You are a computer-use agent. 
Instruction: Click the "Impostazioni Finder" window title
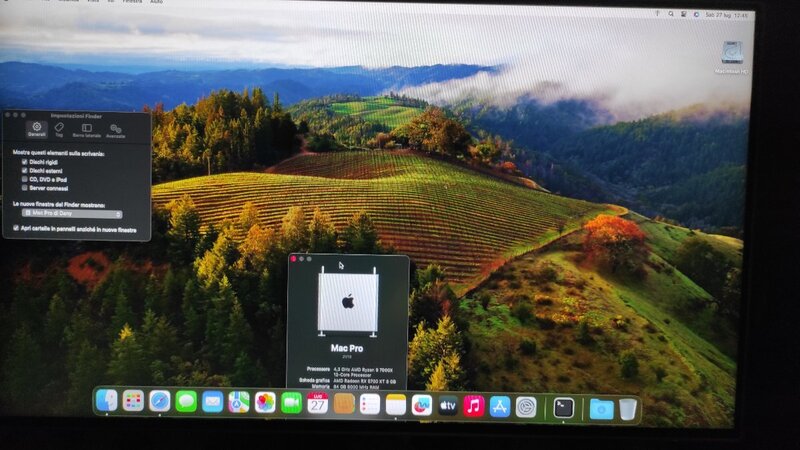(x=76, y=116)
